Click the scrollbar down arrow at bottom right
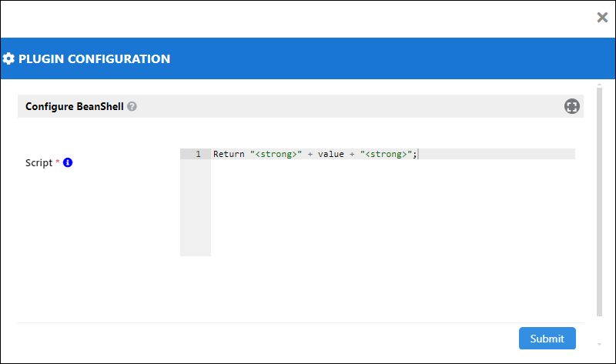 pyautogui.click(x=599, y=344)
